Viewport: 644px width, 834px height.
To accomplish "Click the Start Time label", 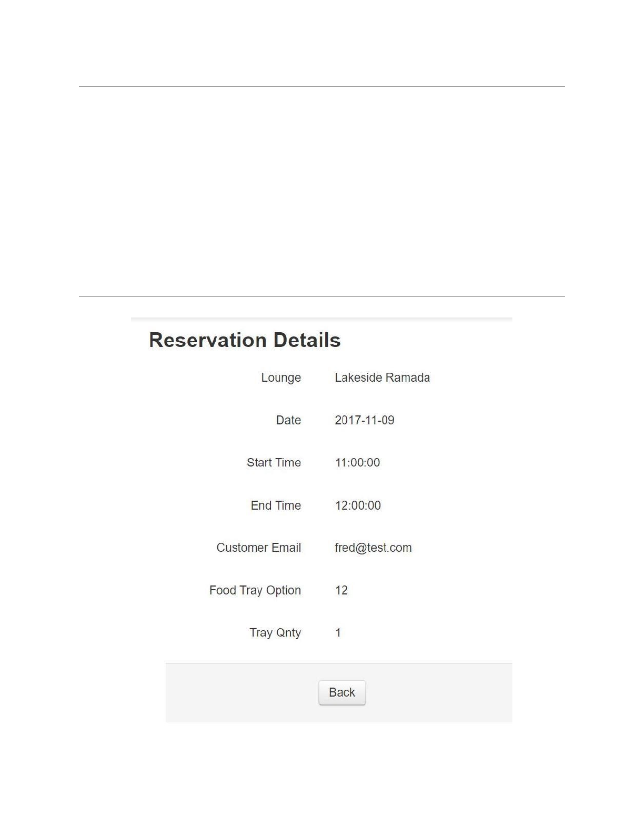I will 274,462.
